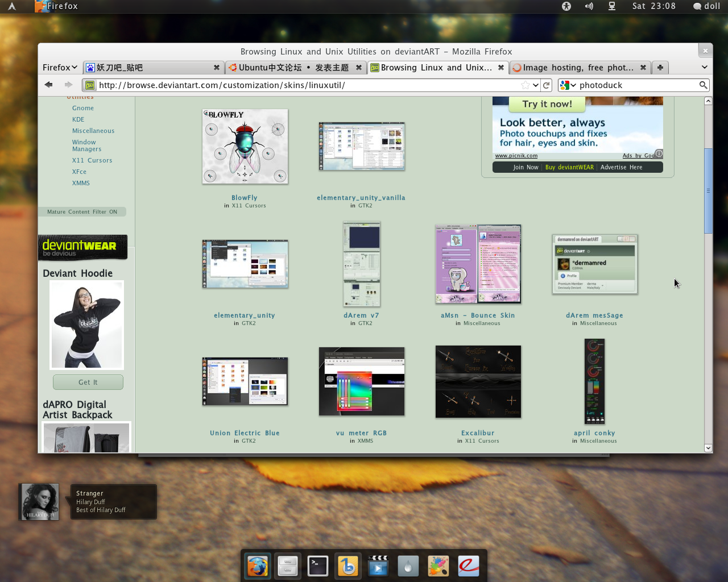The height and width of the screenshot is (582, 728).
Task: Click the search magnifier icon in search box
Action: click(x=703, y=85)
